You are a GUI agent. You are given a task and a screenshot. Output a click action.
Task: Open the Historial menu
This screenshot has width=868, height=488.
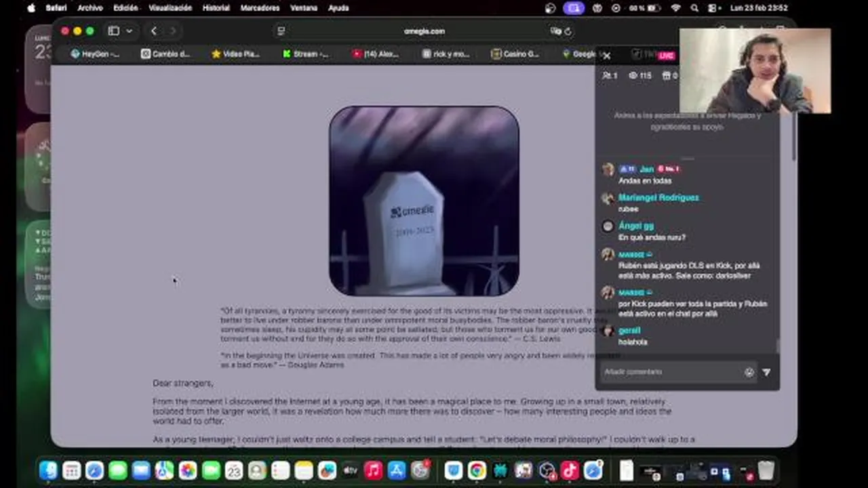(216, 8)
